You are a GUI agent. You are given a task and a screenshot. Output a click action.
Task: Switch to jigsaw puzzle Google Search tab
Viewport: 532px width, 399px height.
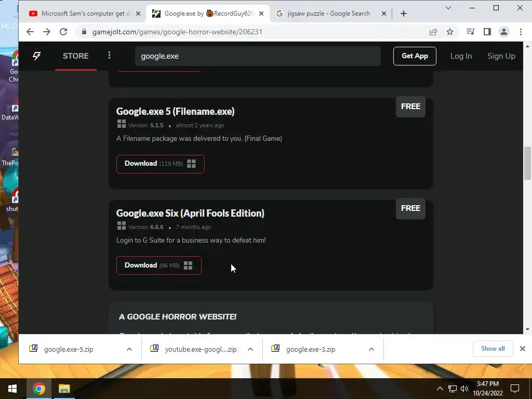pyautogui.click(x=328, y=14)
